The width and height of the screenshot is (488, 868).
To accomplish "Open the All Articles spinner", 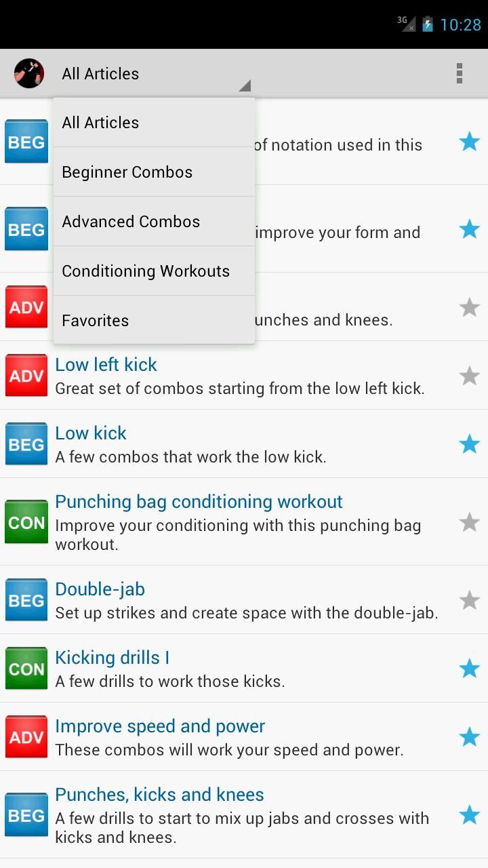I will click(100, 73).
